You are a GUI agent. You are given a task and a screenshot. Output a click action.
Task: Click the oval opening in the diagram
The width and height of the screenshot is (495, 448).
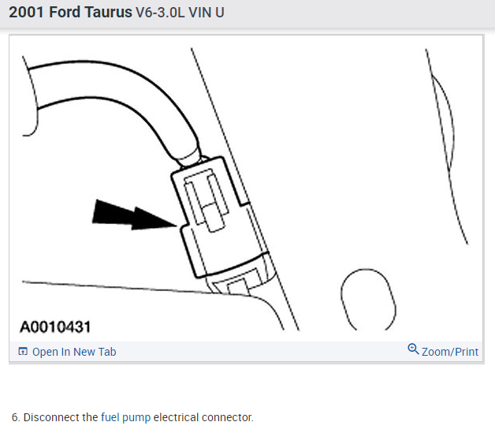[368, 300]
